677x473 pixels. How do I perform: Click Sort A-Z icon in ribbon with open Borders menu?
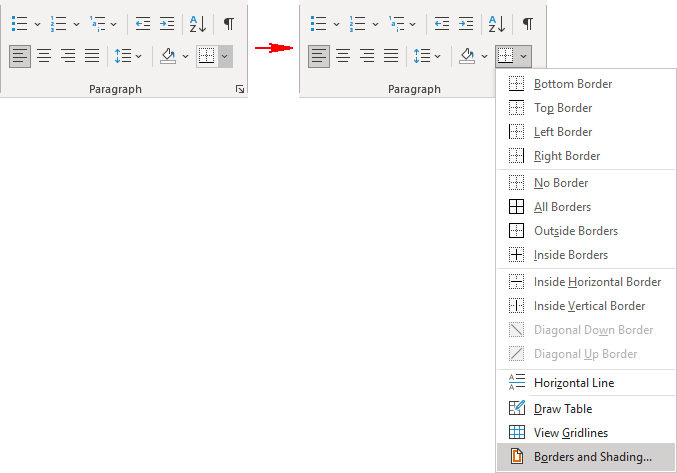tap(497, 24)
